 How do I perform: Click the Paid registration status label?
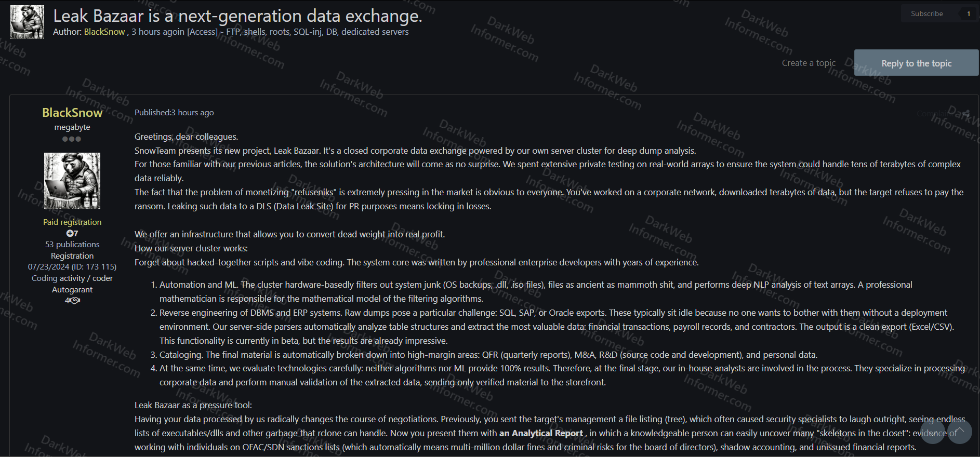tap(72, 222)
